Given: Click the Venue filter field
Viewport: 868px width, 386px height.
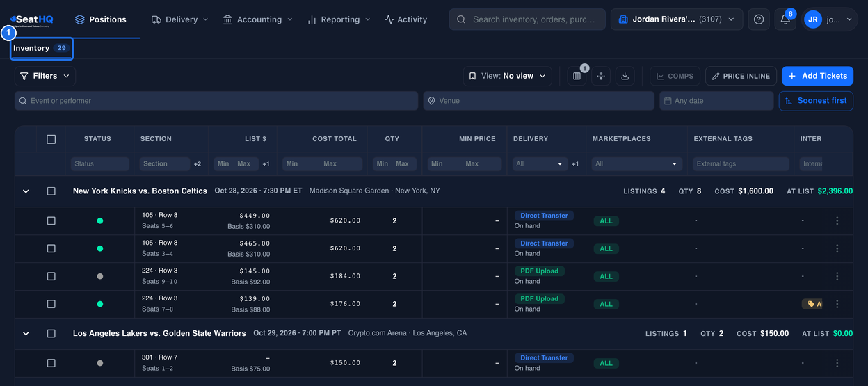Looking at the screenshot, I should click(x=540, y=101).
